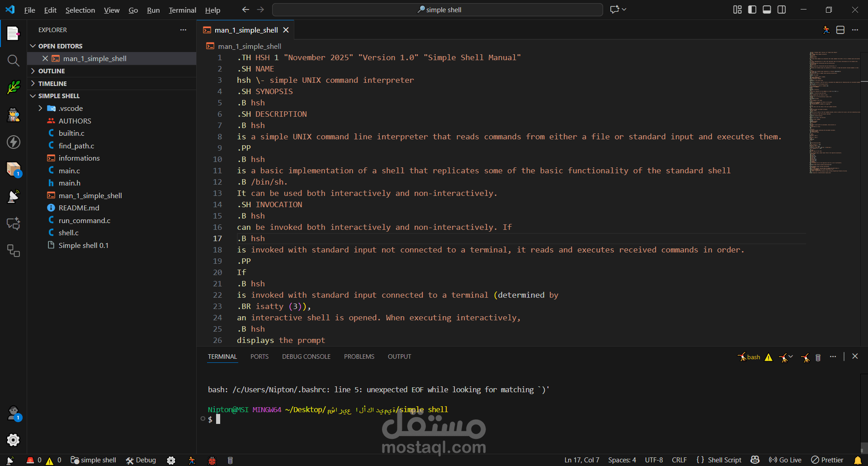Open Explorer Views and More Actions ellipsis
Viewport: 868px width, 466px height.
coord(183,30)
